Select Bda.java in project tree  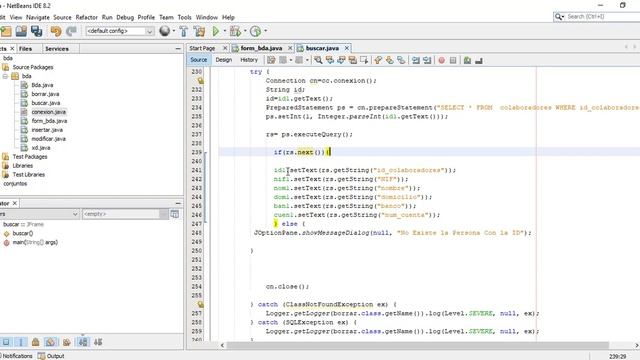point(42,85)
